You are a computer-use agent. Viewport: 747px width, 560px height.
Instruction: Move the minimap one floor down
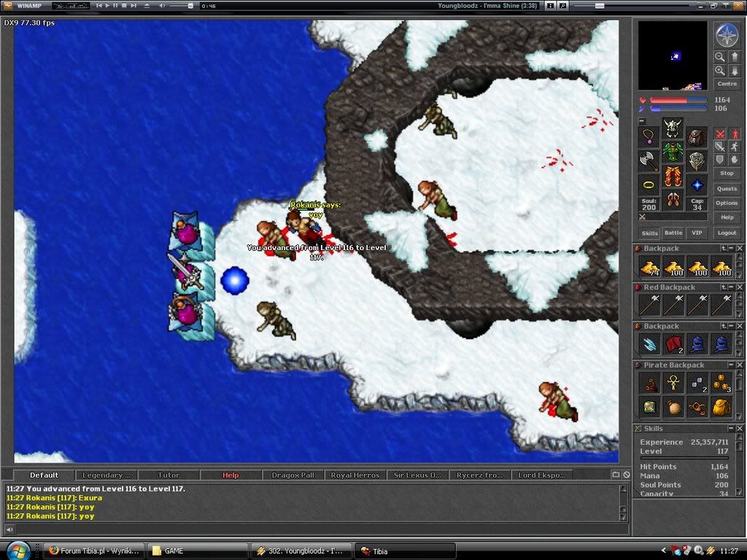(734, 71)
